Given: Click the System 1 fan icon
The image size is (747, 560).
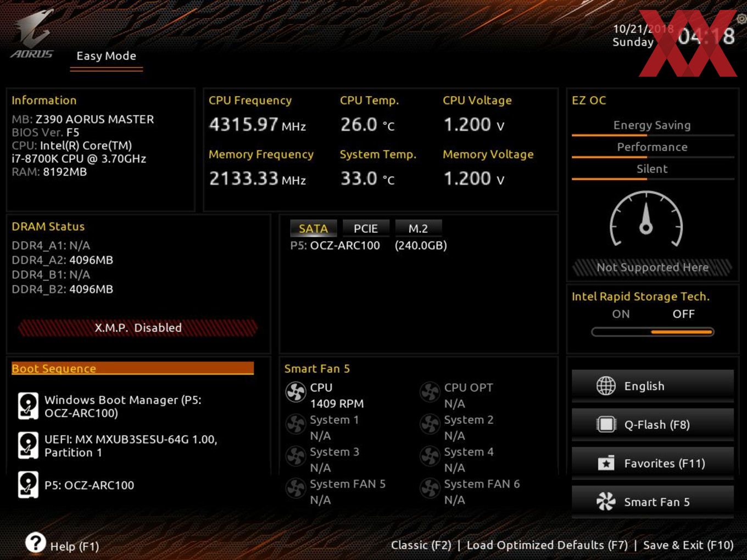Looking at the screenshot, I should click(x=296, y=424).
